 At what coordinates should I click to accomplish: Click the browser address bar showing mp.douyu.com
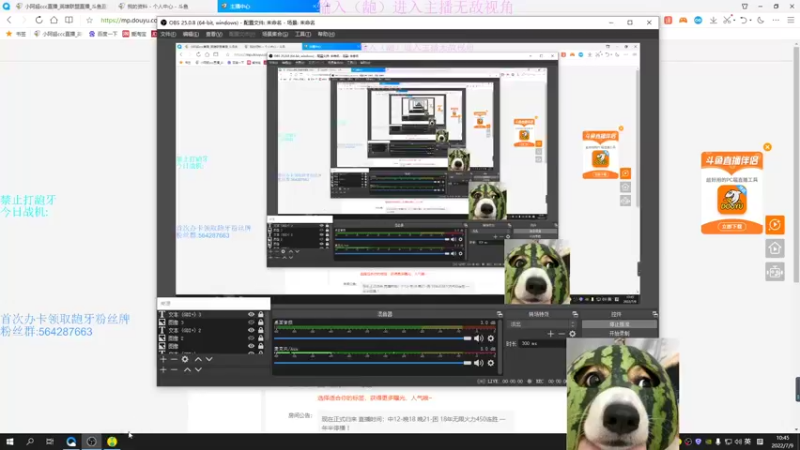pos(129,20)
